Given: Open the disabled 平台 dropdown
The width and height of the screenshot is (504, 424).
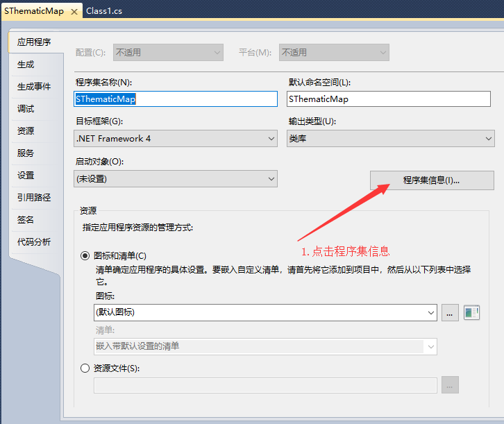Looking at the screenshot, I should [x=334, y=52].
